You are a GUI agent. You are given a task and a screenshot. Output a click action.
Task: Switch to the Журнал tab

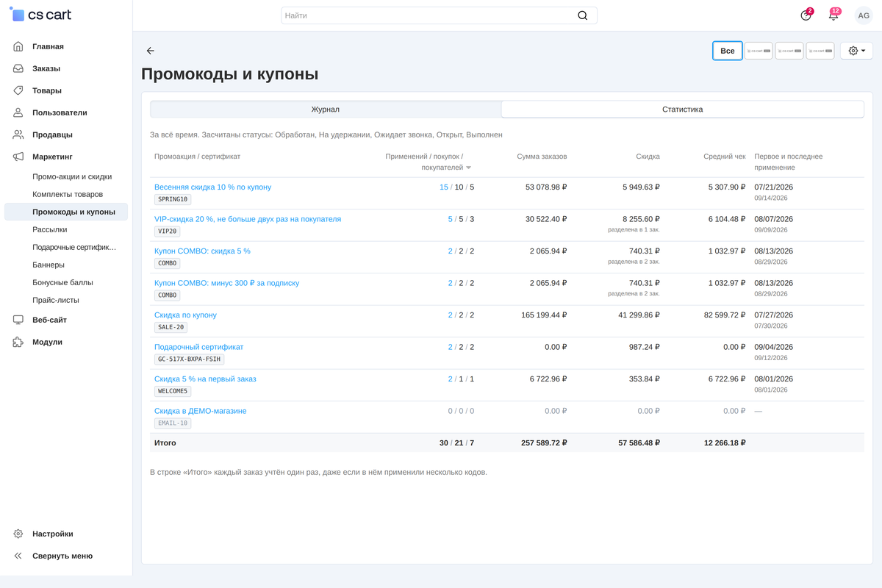[x=326, y=110]
